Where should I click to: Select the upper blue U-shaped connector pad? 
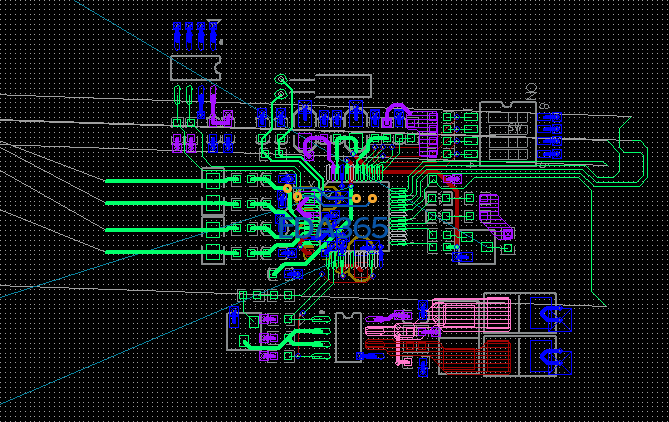[x=552, y=314]
